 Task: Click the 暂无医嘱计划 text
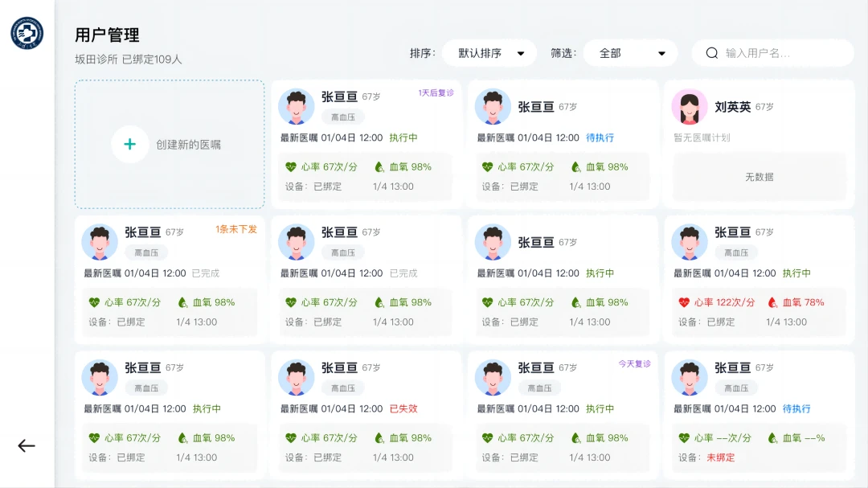pyautogui.click(x=702, y=137)
